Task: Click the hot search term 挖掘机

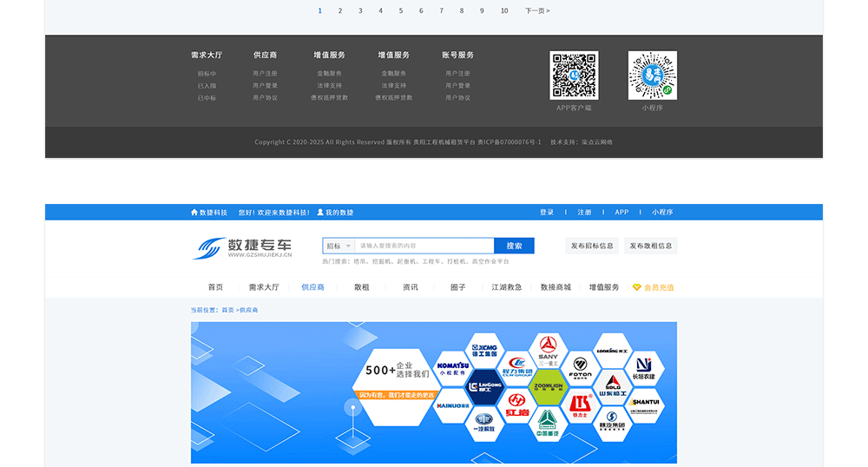Action: (x=380, y=261)
